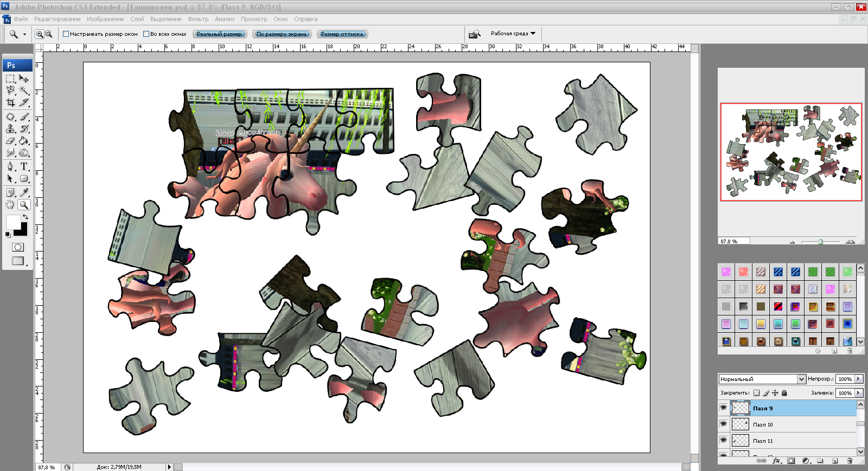868x471 pixels.
Task: Change the screen mode button
Action: click(18, 261)
